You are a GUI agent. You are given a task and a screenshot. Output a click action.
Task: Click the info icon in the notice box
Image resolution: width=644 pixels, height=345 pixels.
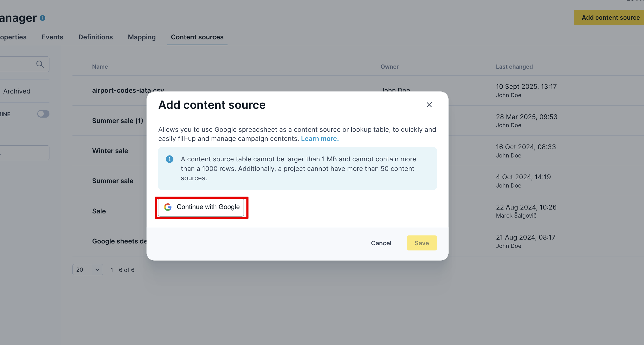170,159
